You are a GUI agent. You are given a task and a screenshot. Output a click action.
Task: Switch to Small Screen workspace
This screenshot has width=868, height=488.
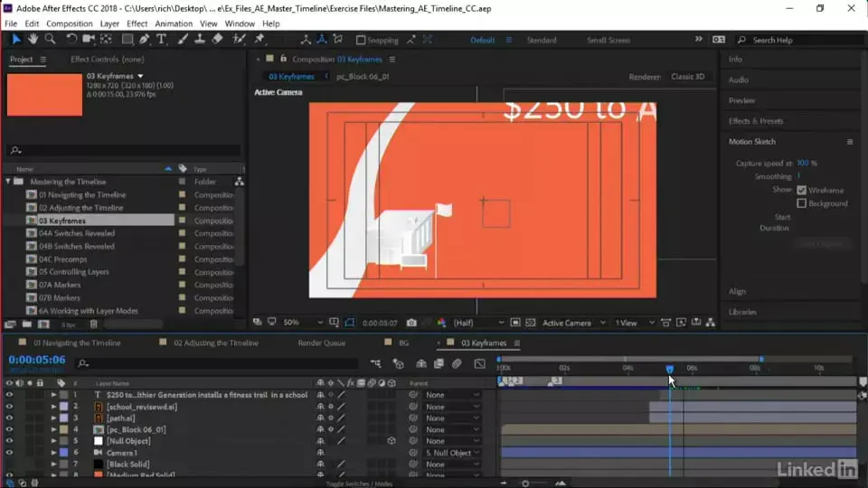pos(609,40)
